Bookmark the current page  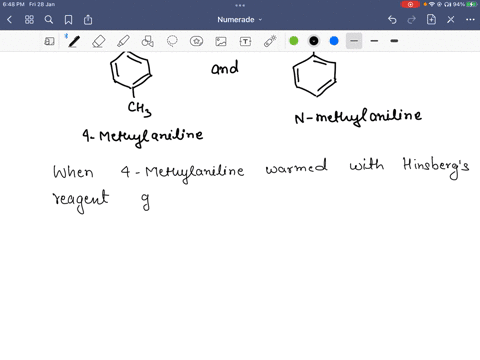coord(68,20)
